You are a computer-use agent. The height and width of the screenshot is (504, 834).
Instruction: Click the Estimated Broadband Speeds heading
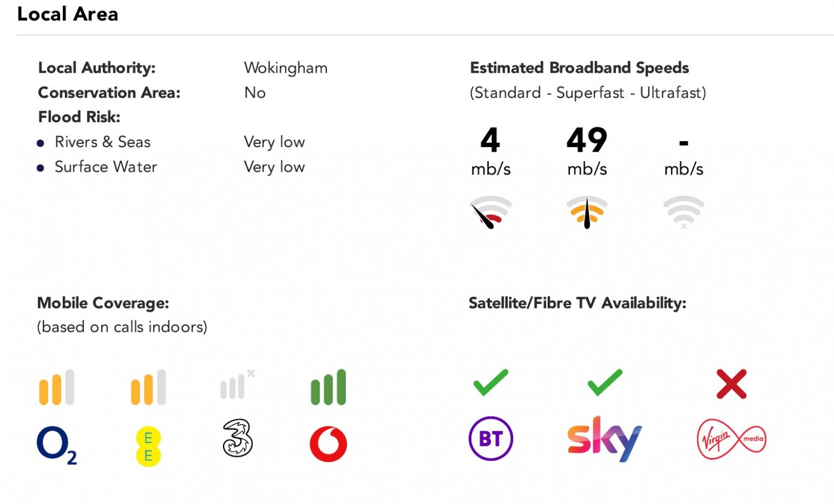pos(579,68)
